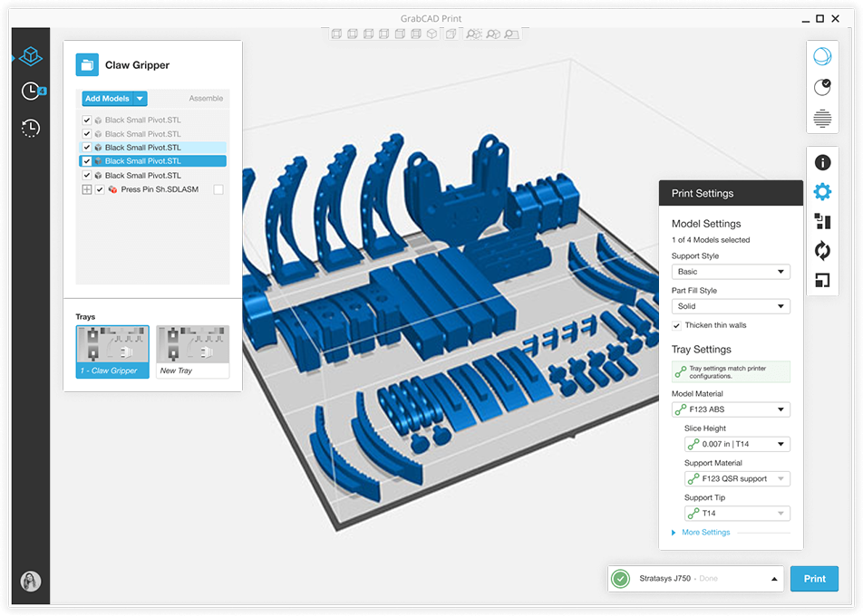
Task: Open the info panel icon
Action: (822, 162)
